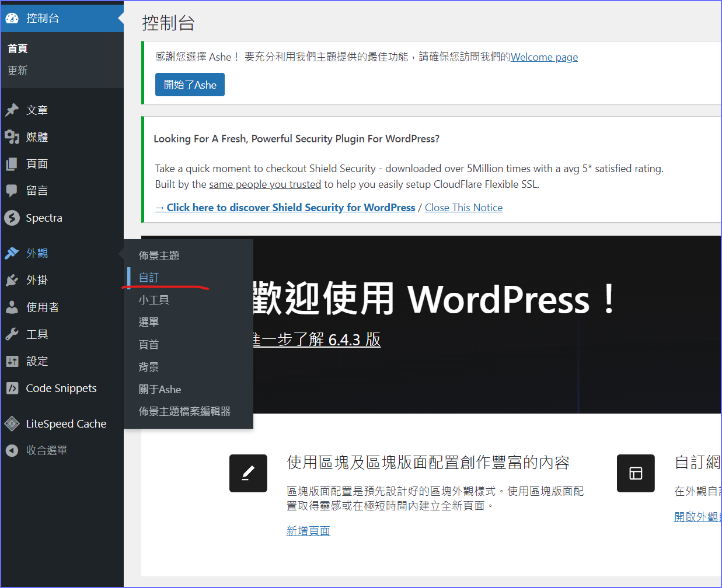
Task: Click the Code Snippets icon
Action: click(12, 388)
